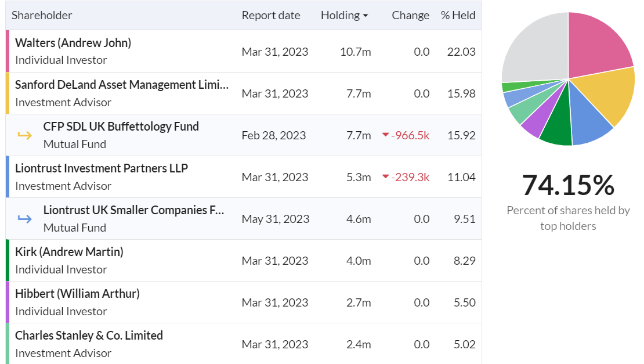Open shareholder Kirk (Andrew Martin)

(69, 252)
